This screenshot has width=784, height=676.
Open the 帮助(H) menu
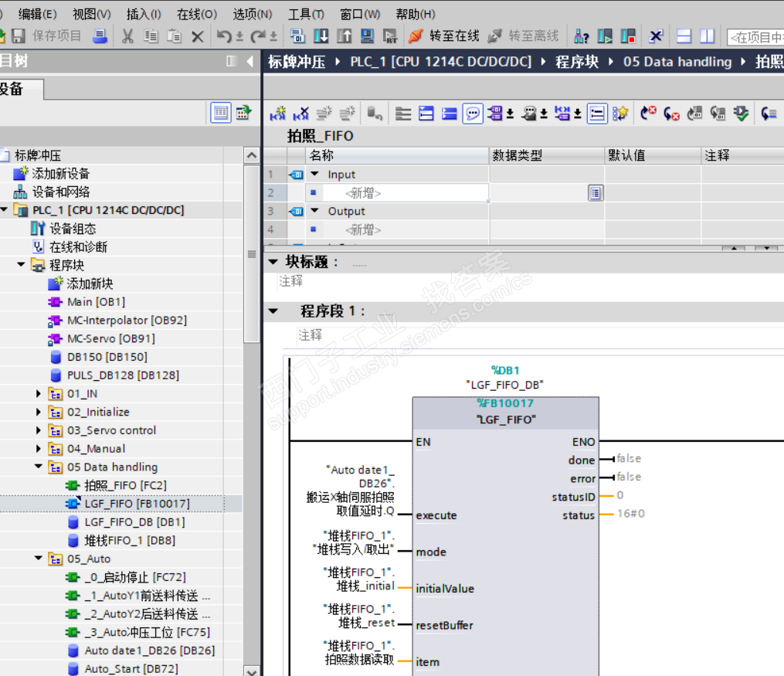point(415,14)
